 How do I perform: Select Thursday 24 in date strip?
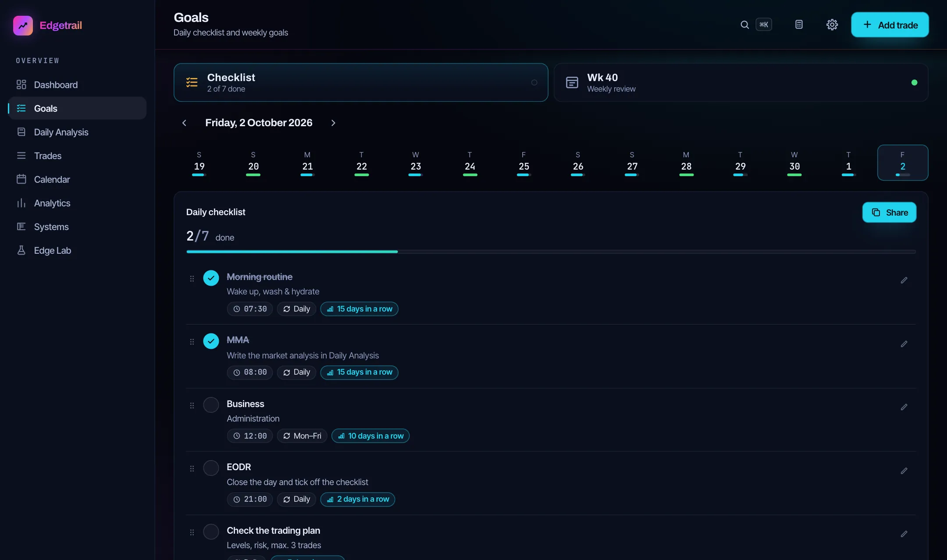click(x=470, y=163)
